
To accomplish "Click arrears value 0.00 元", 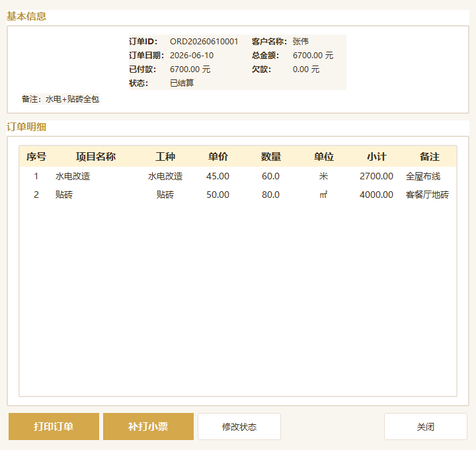I will (306, 69).
